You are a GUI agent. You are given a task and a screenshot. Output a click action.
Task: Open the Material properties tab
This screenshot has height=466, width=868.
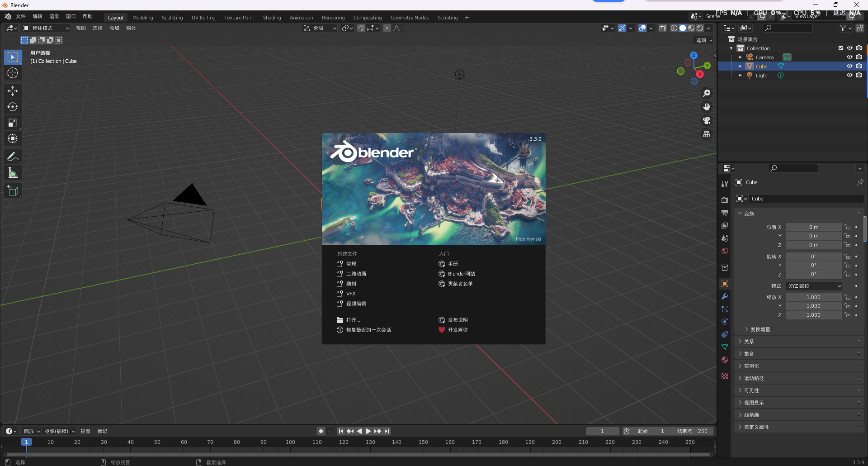point(724,360)
